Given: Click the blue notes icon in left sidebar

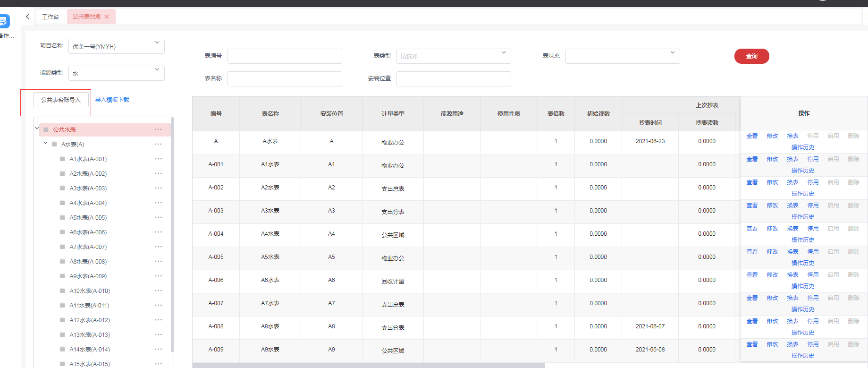Looking at the screenshot, I should [x=4, y=21].
